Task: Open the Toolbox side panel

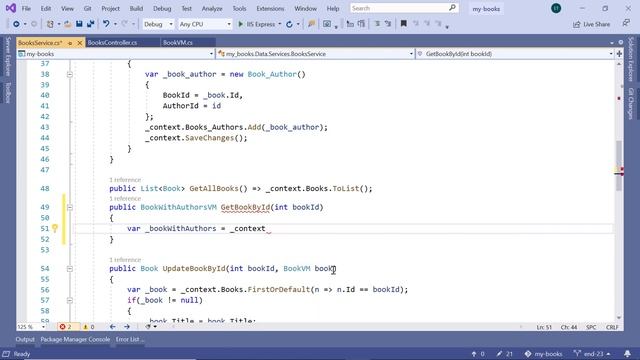Action: tap(8, 92)
